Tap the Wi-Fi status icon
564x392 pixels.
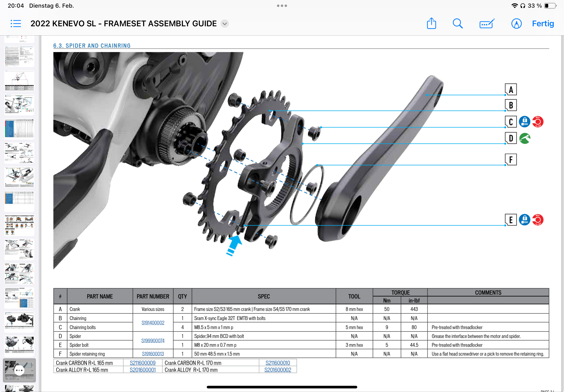pos(514,6)
